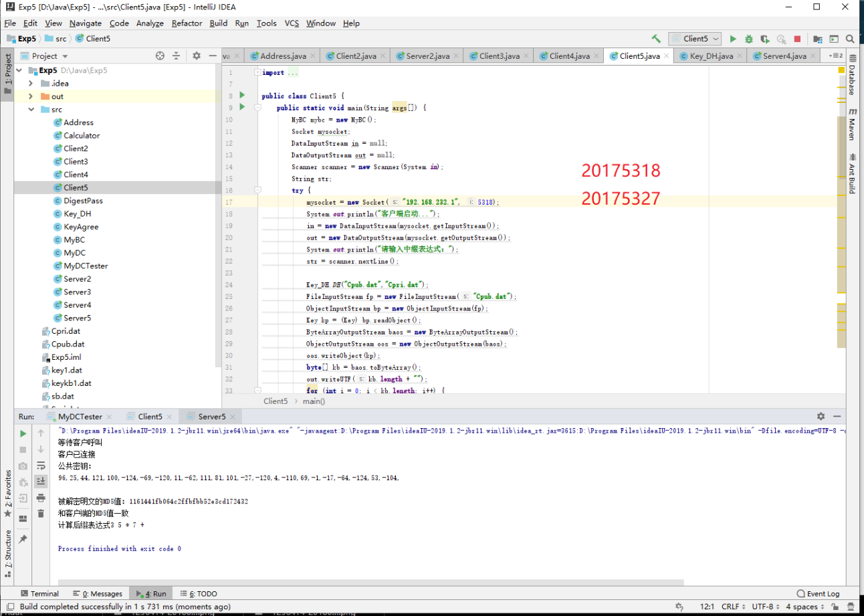Open the Navigate menu
The height and width of the screenshot is (616, 864).
tap(86, 23)
